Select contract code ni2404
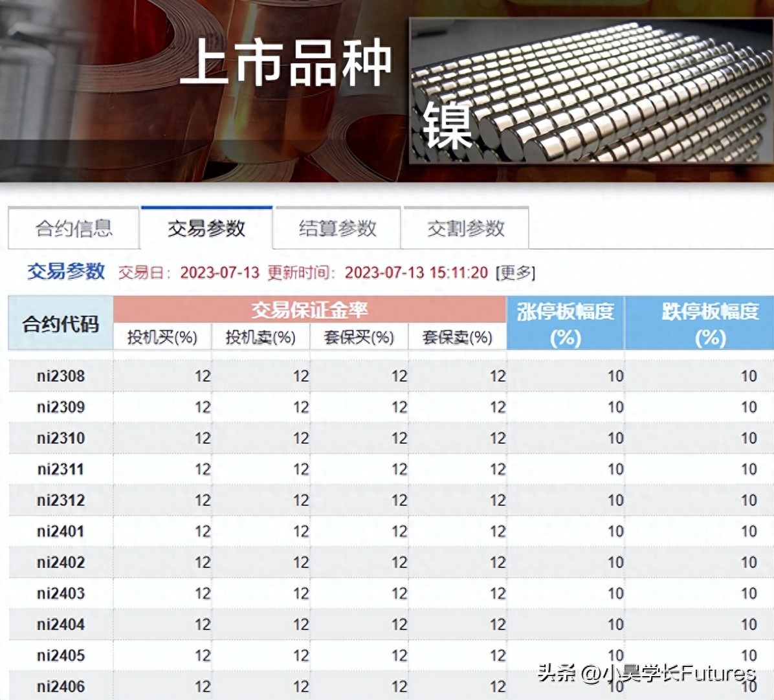Viewport: 774px width, 700px height. (61, 624)
